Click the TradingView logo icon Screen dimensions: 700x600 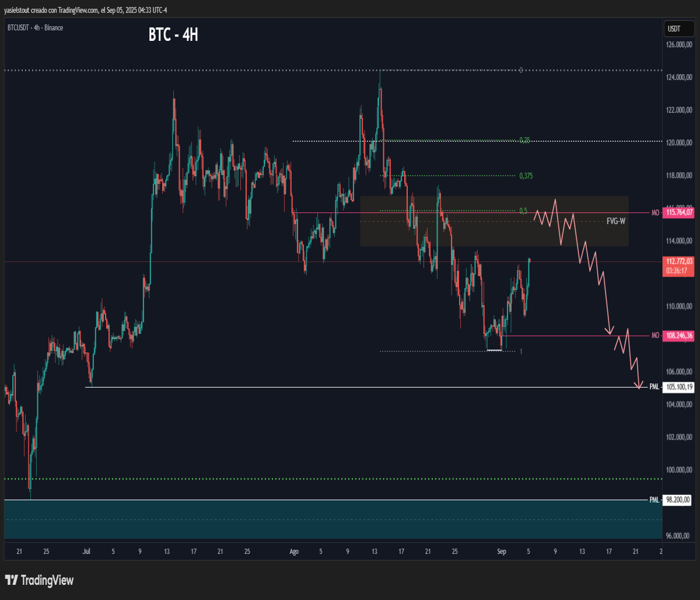(11, 580)
